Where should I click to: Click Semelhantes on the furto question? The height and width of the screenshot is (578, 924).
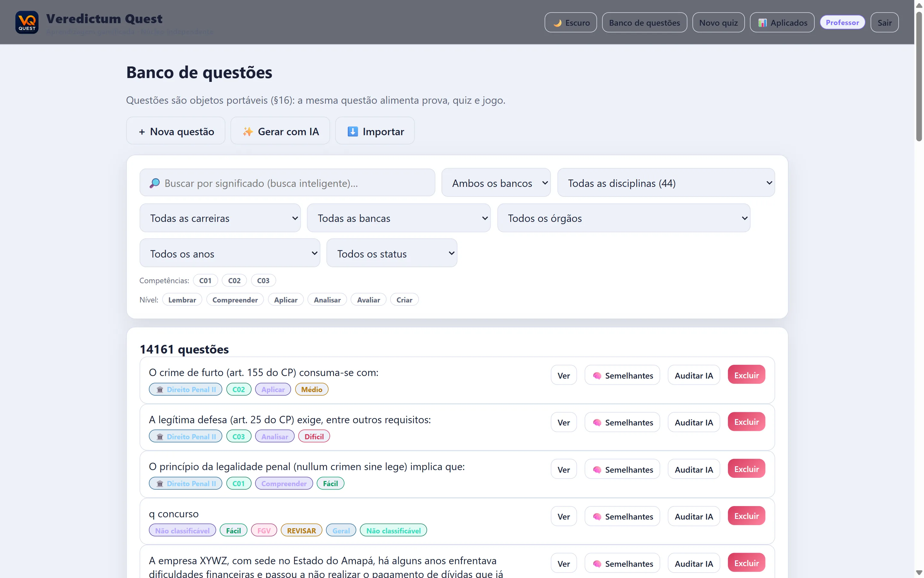[622, 375]
